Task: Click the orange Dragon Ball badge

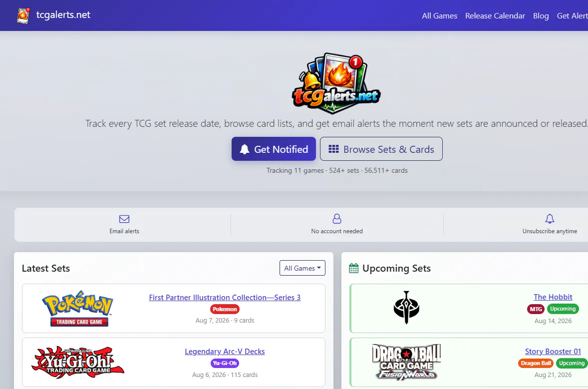Action: [536, 363]
